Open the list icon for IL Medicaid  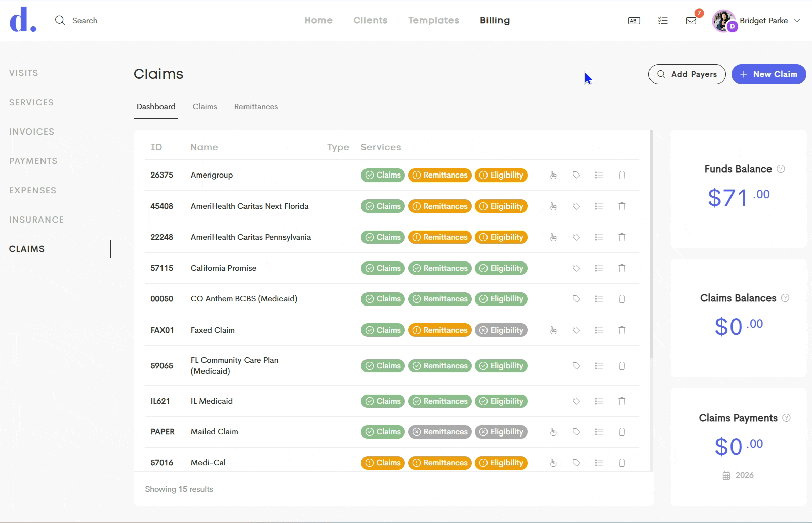pyautogui.click(x=599, y=401)
